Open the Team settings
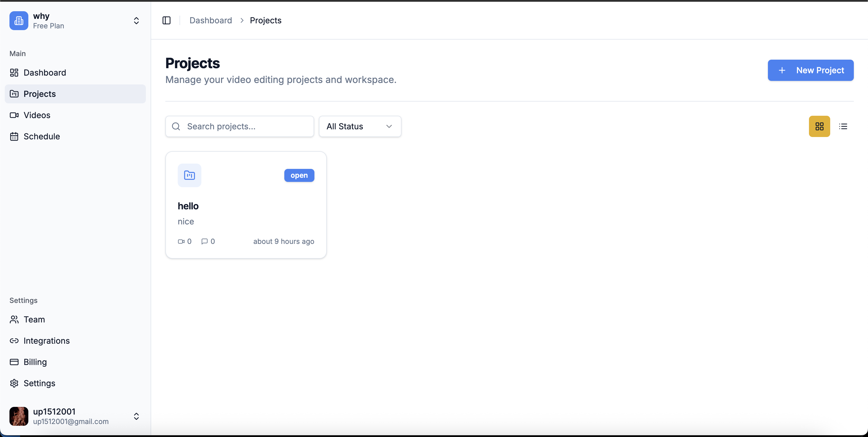 tap(34, 319)
